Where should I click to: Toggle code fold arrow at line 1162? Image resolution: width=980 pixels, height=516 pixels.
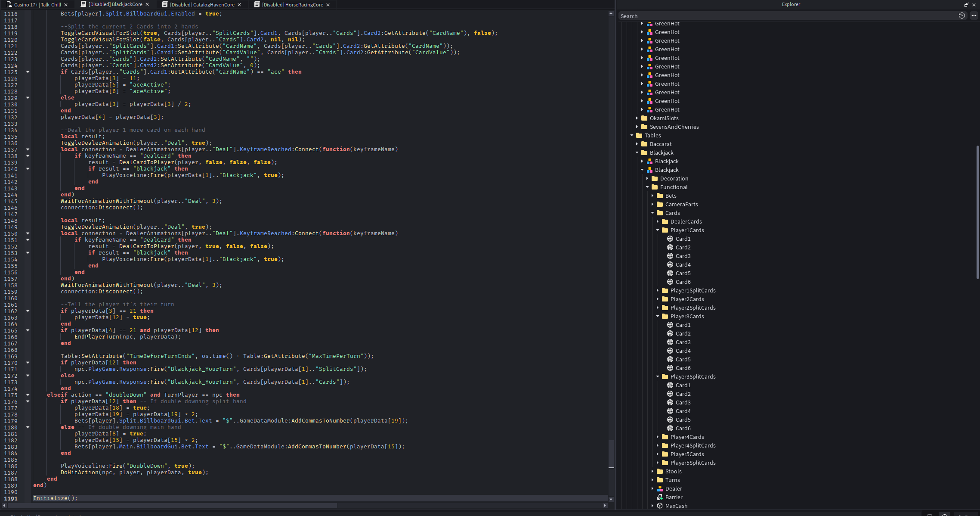[x=28, y=311]
